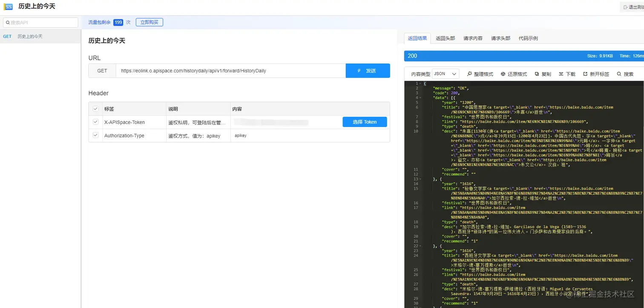Focus the 搜索API search input
The height and width of the screenshot is (308, 644).
(40, 23)
